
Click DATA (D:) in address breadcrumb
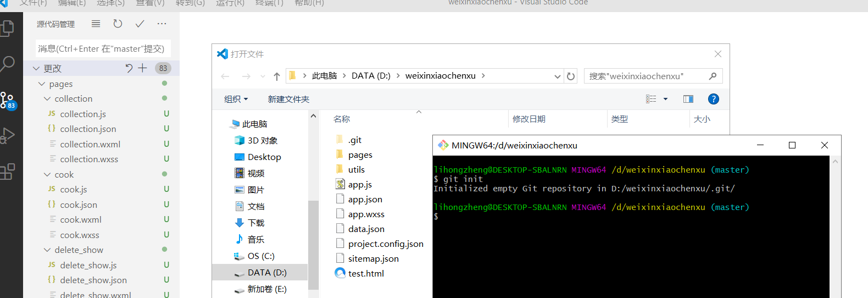coord(371,76)
